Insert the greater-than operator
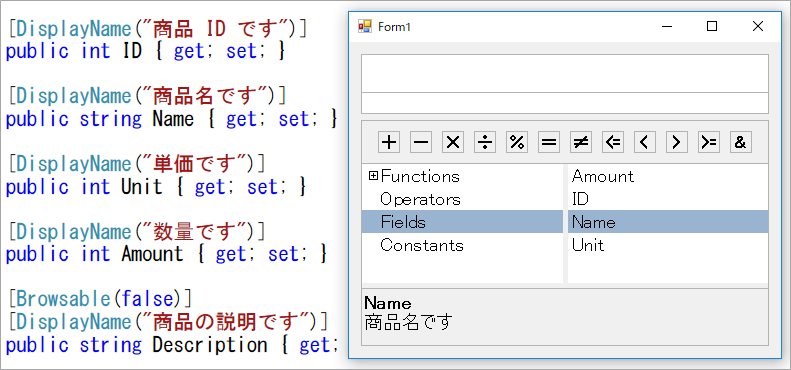Image resolution: width=791 pixels, height=370 pixels. [676, 142]
